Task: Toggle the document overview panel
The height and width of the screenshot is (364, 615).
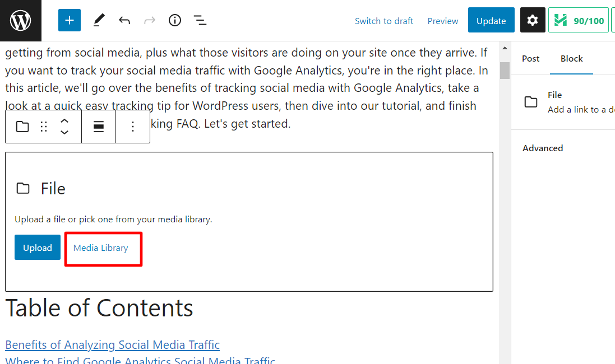Action: [x=200, y=20]
